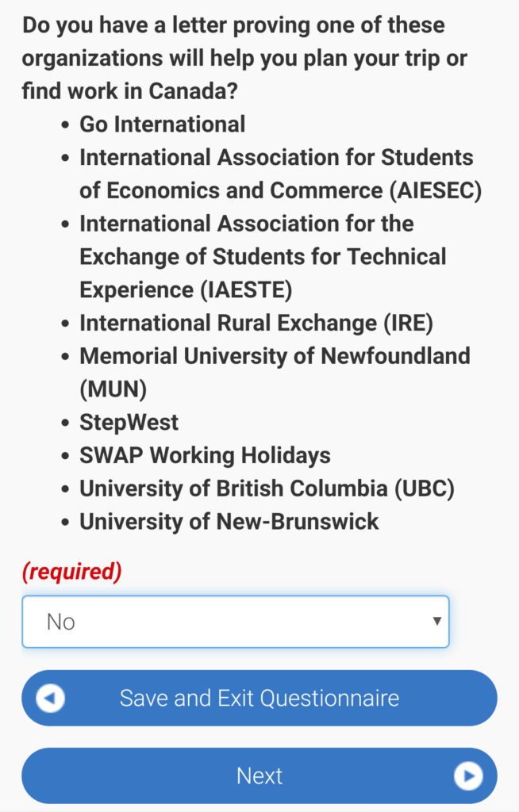Click University of British Columbia (UBC) item
Screen dimensions: 519x812
point(267,488)
